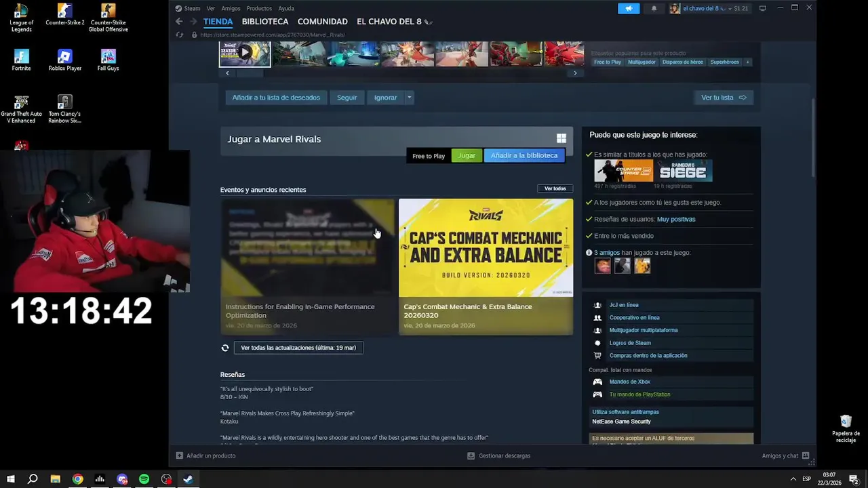868x488 pixels.
Task: Select Fall Guys desktop icon
Action: click(108, 60)
